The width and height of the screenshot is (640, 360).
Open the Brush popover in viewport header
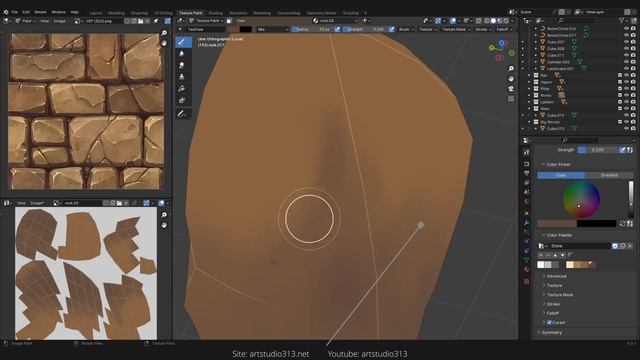point(405,29)
